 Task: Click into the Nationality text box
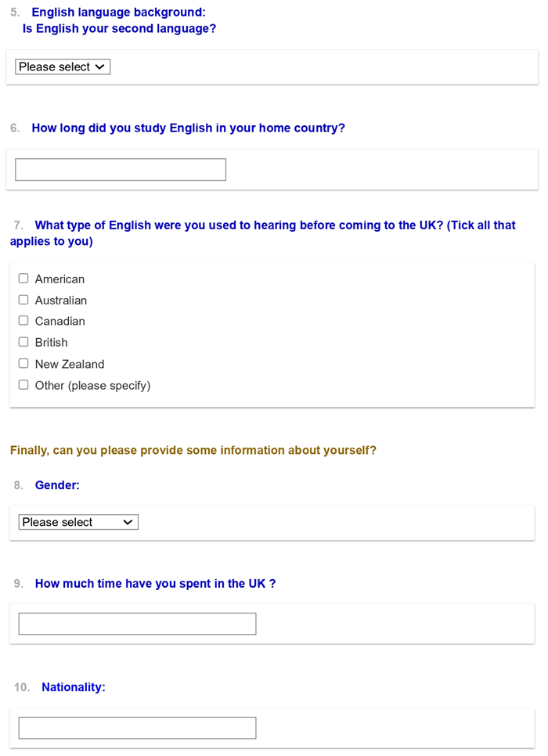[137, 728]
